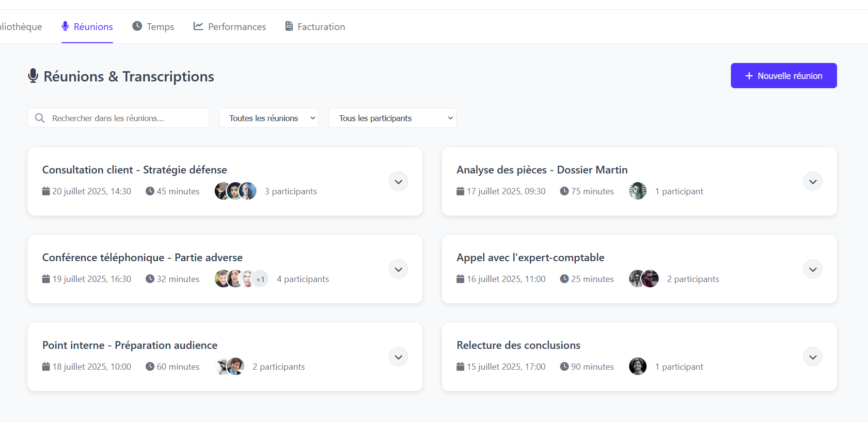Click avatar in Analyse des pièces card
868x423 pixels.
pyautogui.click(x=638, y=191)
